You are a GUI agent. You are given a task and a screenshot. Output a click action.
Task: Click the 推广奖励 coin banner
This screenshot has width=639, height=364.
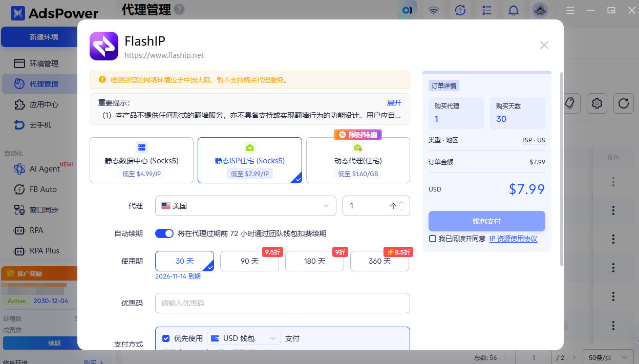(39, 273)
